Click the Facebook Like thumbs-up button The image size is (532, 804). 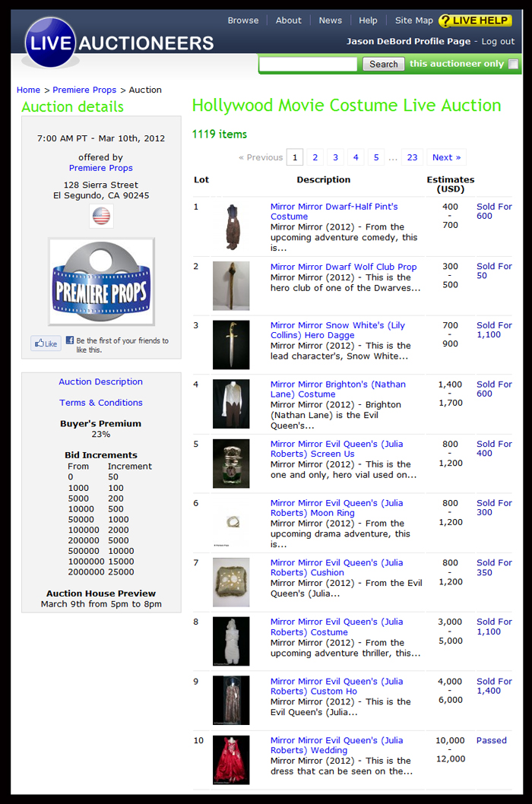pos(46,343)
